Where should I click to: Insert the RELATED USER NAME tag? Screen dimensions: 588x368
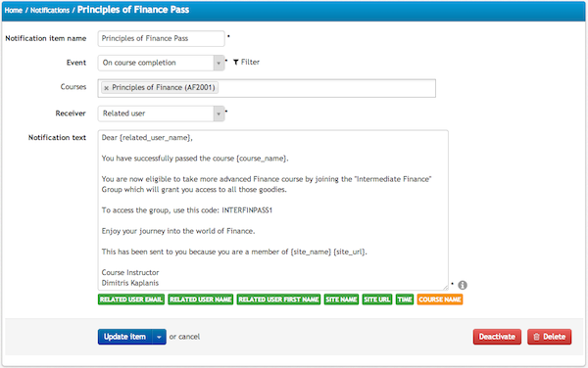pyautogui.click(x=201, y=299)
